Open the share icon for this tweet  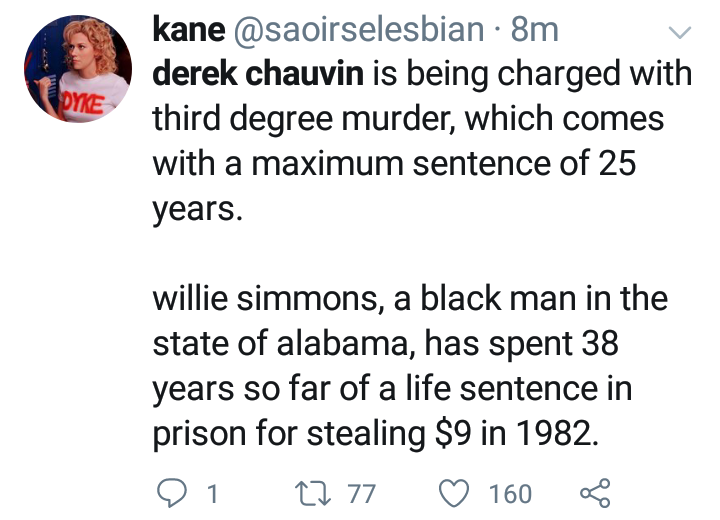point(594,492)
